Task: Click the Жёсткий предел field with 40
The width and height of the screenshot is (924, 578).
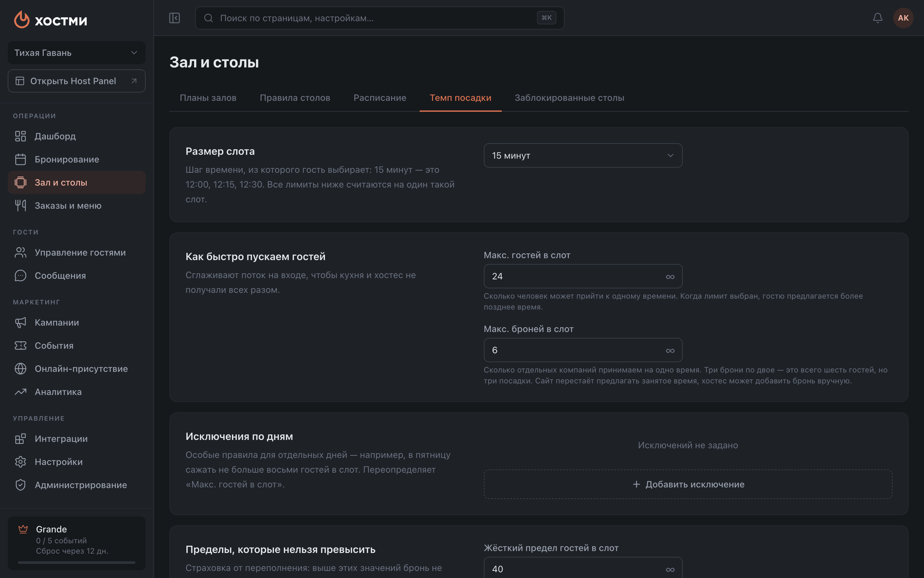Action: coord(583,568)
